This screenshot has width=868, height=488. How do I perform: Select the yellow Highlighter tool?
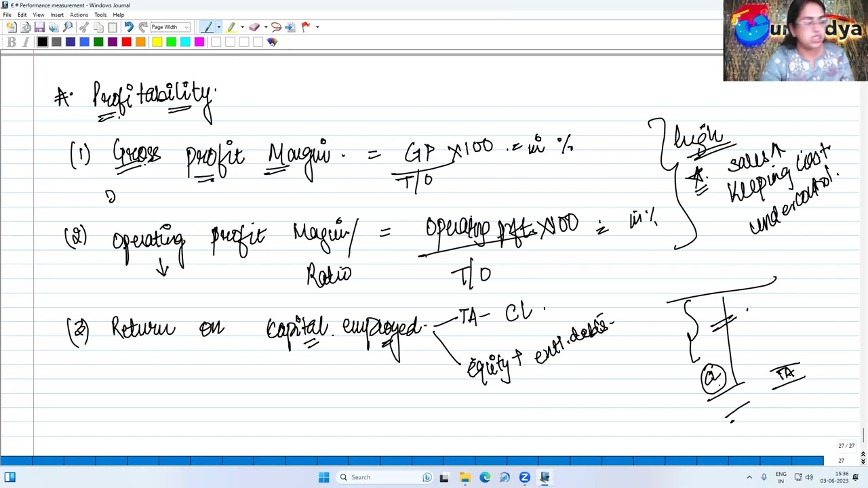coord(231,27)
